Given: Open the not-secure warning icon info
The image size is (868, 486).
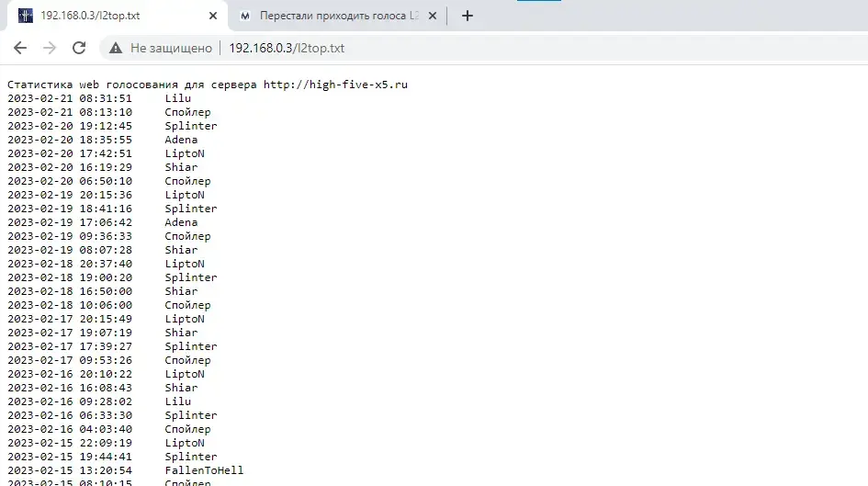Looking at the screenshot, I should coord(115,48).
